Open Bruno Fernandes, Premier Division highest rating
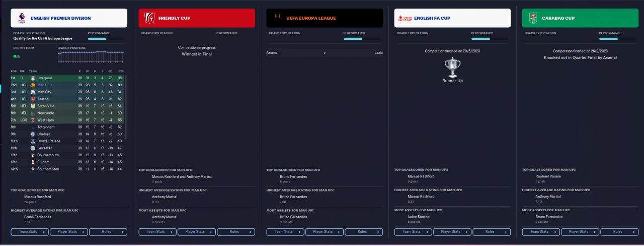 click(38, 217)
